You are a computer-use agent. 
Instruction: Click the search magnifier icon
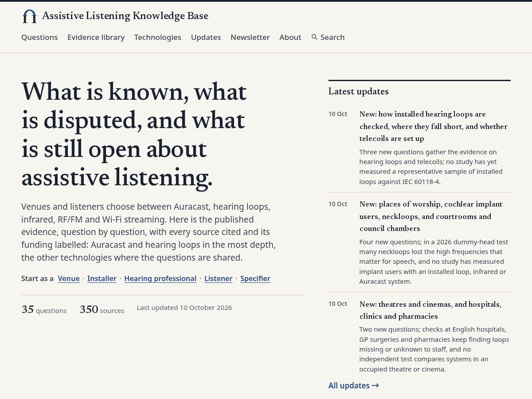coord(314,37)
